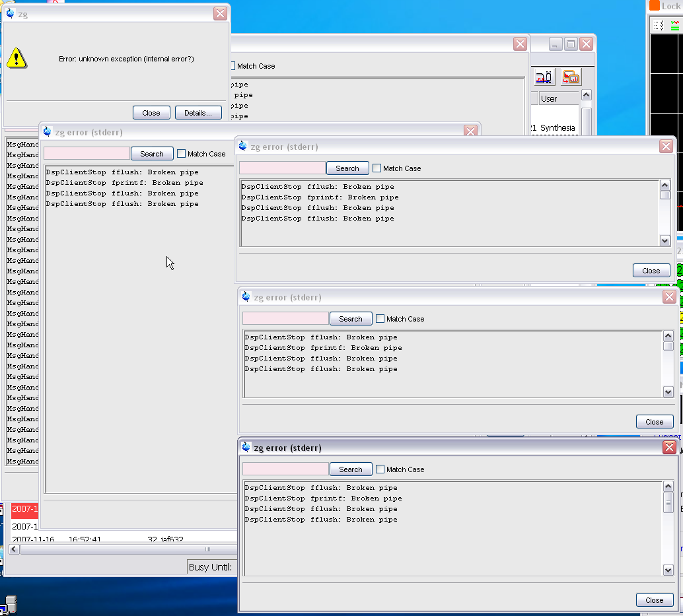Enable Match Case in the tall left error window
683x616 pixels.
(x=182, y=154)
